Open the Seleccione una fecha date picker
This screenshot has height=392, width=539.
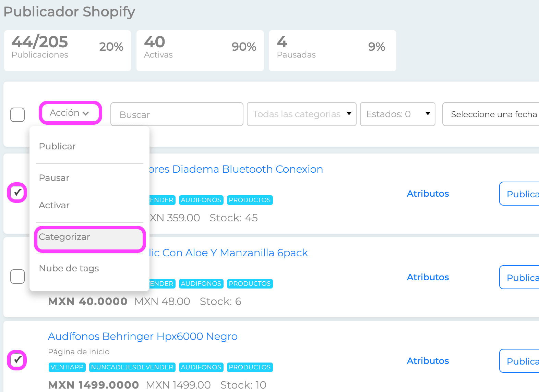(x=491, y=114)
